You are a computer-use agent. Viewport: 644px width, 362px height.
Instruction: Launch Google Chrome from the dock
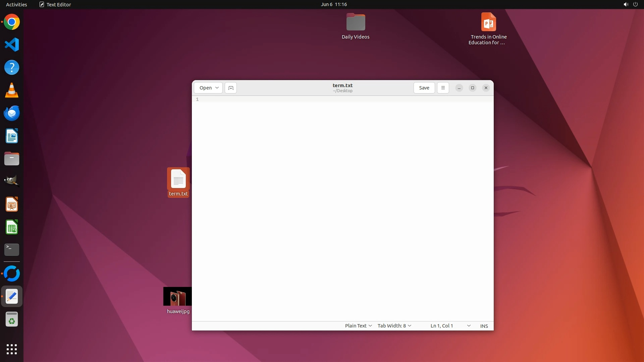tap(12, 22)
